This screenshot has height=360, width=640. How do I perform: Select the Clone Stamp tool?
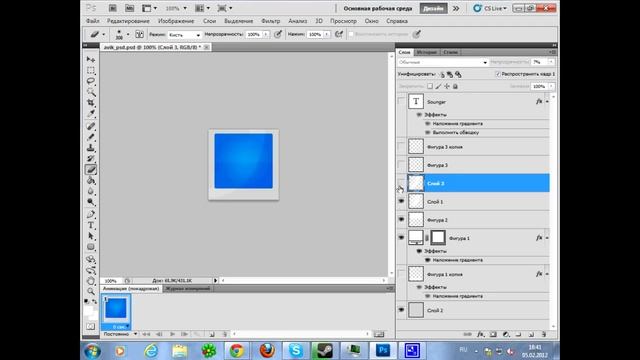(x=91, y=148)
